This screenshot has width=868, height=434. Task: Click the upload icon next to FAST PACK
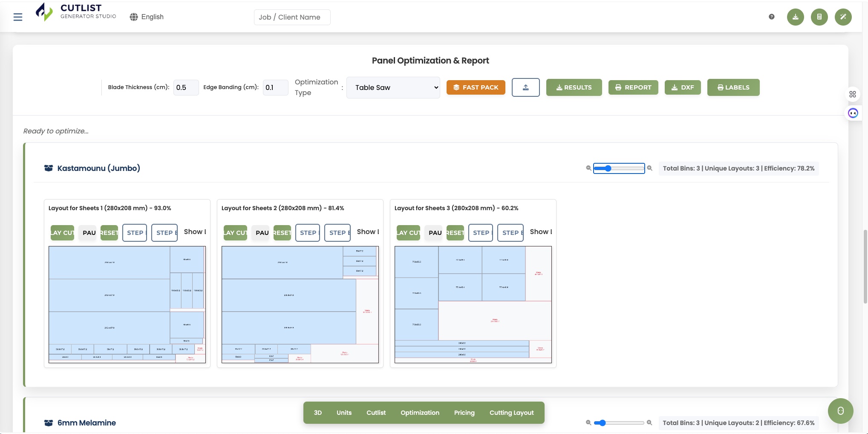(x=525, y=87)
